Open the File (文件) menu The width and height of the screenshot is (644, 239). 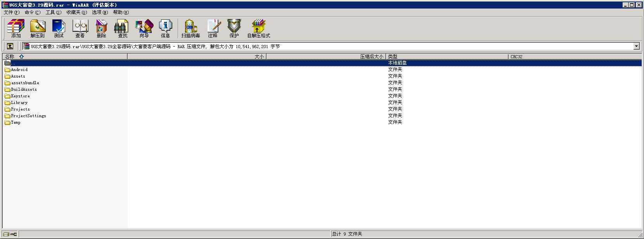pyautogui.click(x=11, y=12)
